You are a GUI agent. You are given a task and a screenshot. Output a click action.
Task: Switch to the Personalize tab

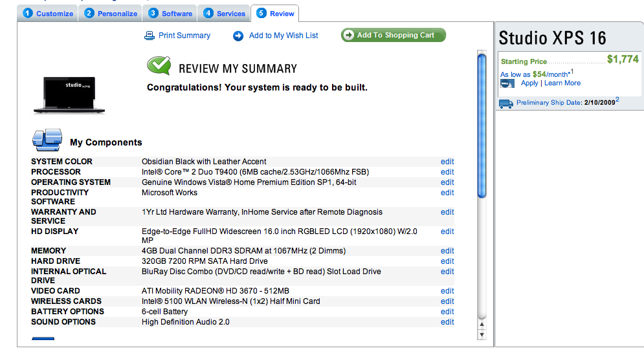click(110, 14)
